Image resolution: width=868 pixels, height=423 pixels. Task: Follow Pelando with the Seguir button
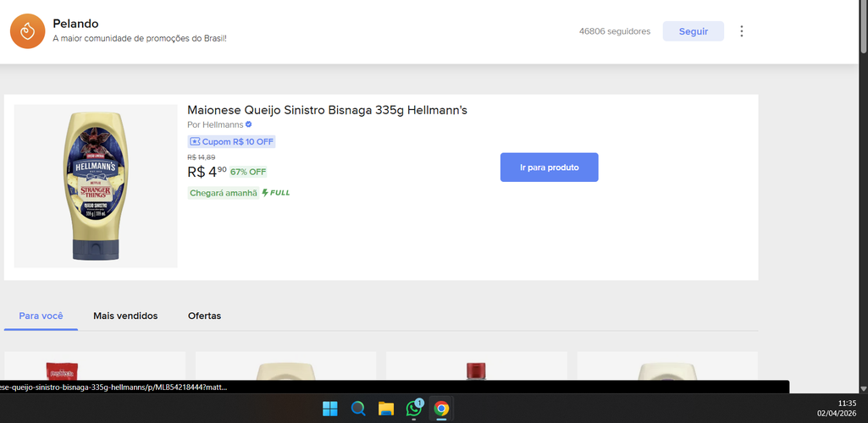point(693,31)
